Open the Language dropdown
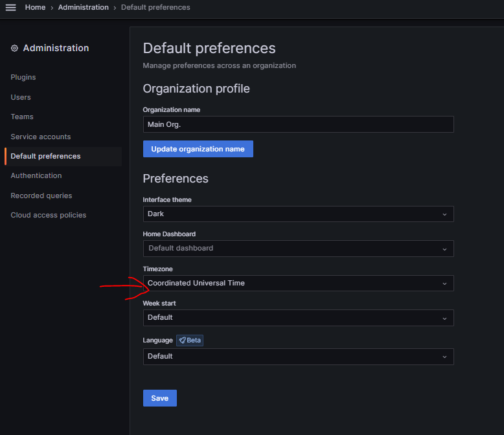This screenshot has width=504, height=435. click(x=298, y=357)
